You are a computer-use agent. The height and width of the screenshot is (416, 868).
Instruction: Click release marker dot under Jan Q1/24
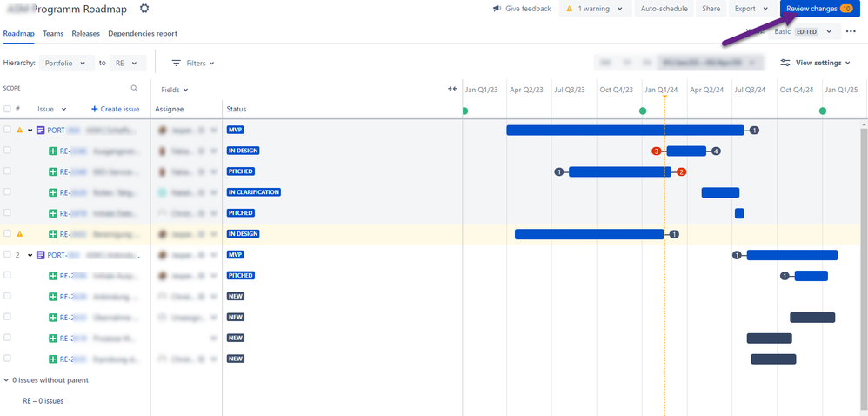(x=643, y=111)
